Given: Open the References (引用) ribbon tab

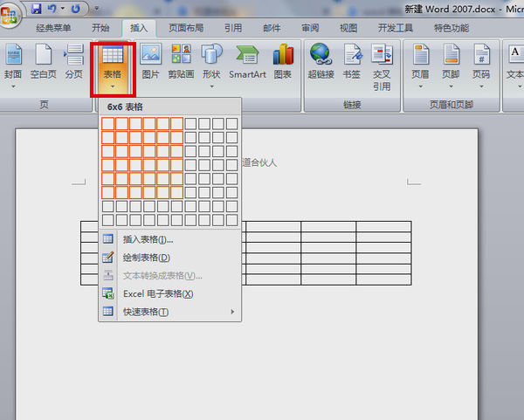Looking at the screenshot, I should tap(232, 28).
